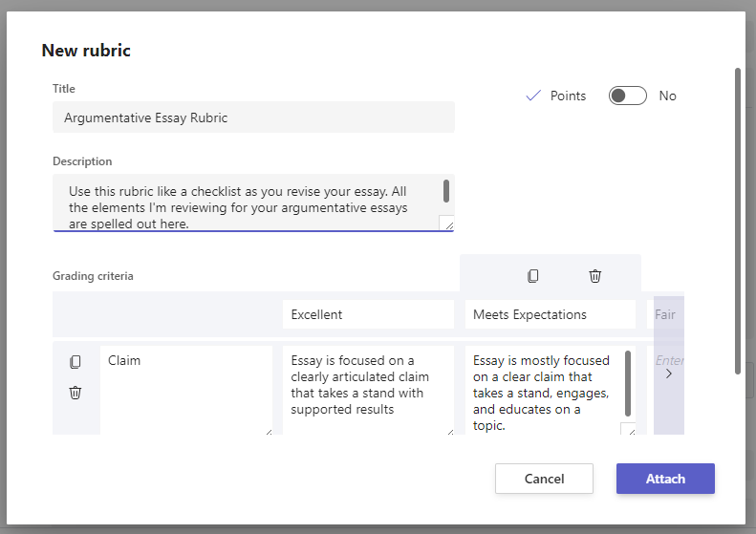Click the Points checkmark icon
This screenshot has width=756, height=534.
pyautogui.click(x=533, y=96)
